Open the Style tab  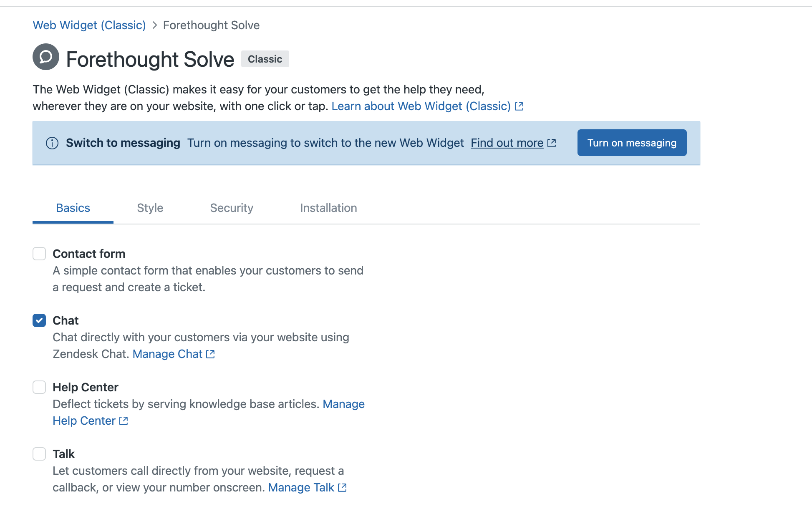(x=150, y=208)
